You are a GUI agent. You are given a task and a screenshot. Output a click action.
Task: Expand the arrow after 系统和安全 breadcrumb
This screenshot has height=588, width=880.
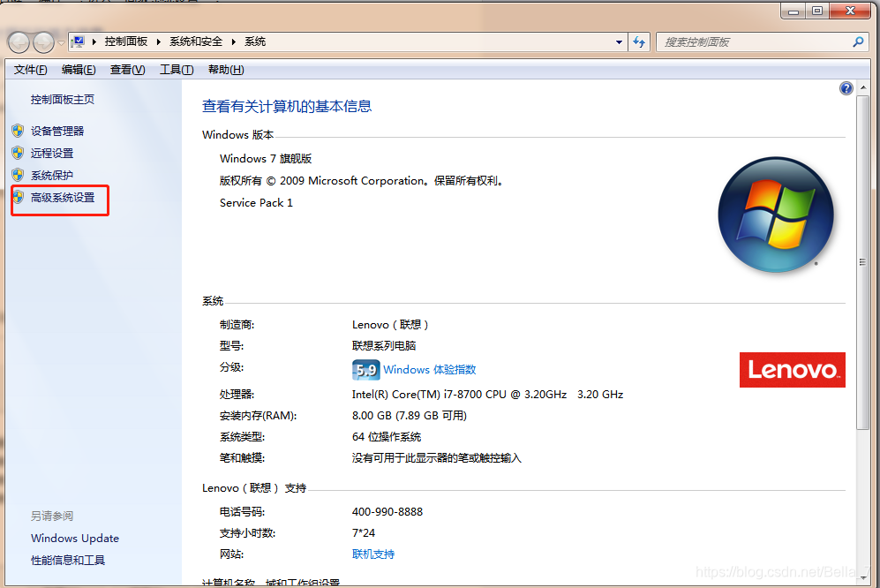pos(234,41)
